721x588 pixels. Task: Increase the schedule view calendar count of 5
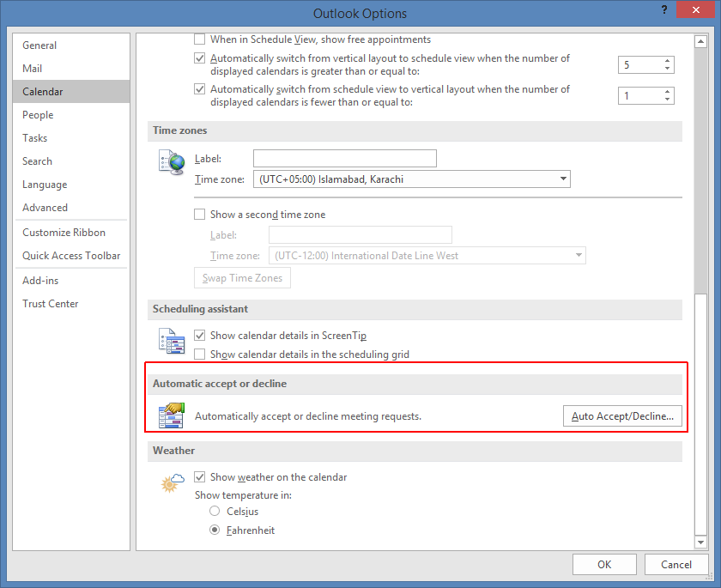click(667, 61)
